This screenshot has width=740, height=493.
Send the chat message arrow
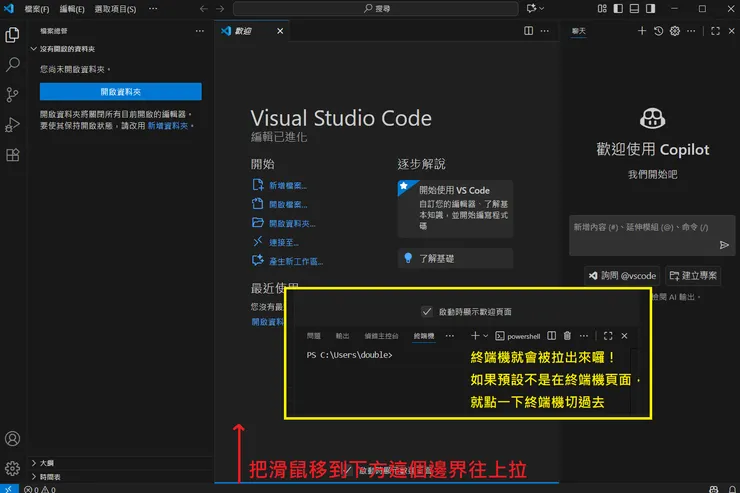tap(724, 245)
